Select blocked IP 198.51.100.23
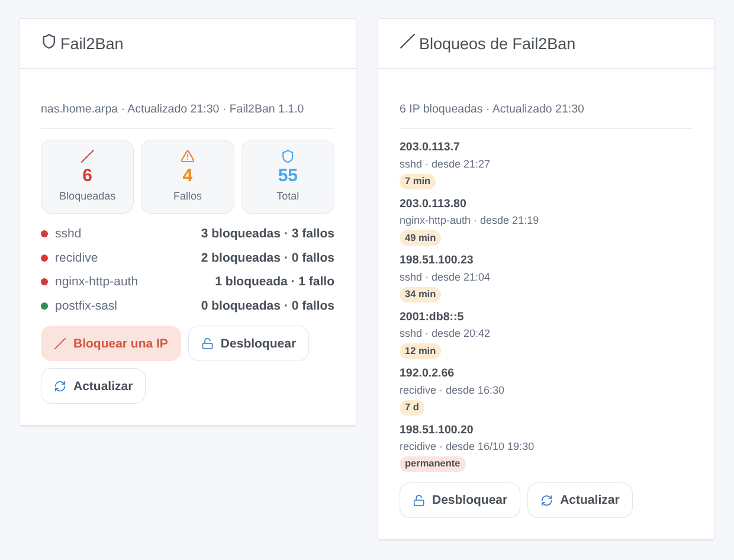 coord(436,260)
